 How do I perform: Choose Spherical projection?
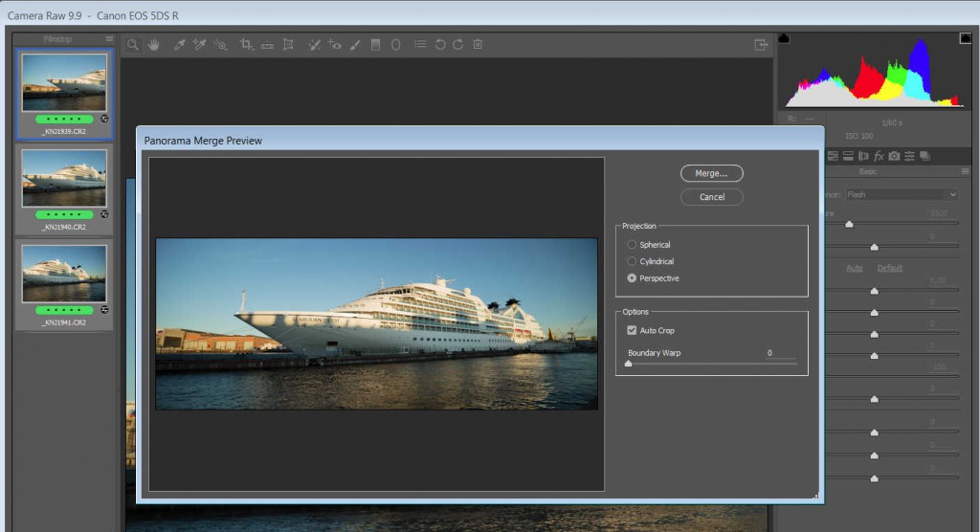tap(632, 245)
